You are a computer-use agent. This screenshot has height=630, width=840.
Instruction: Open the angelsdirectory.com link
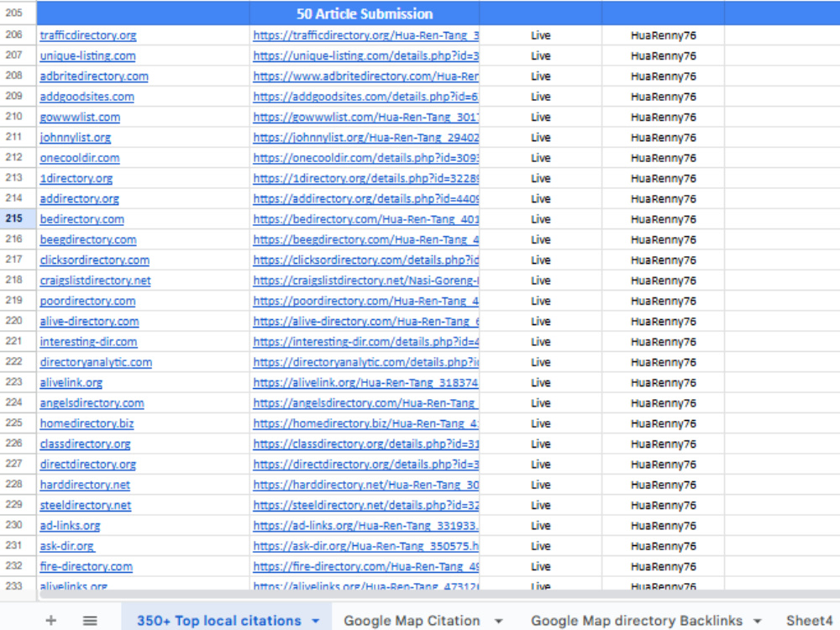pyautogui.click(x=92, y=403)
